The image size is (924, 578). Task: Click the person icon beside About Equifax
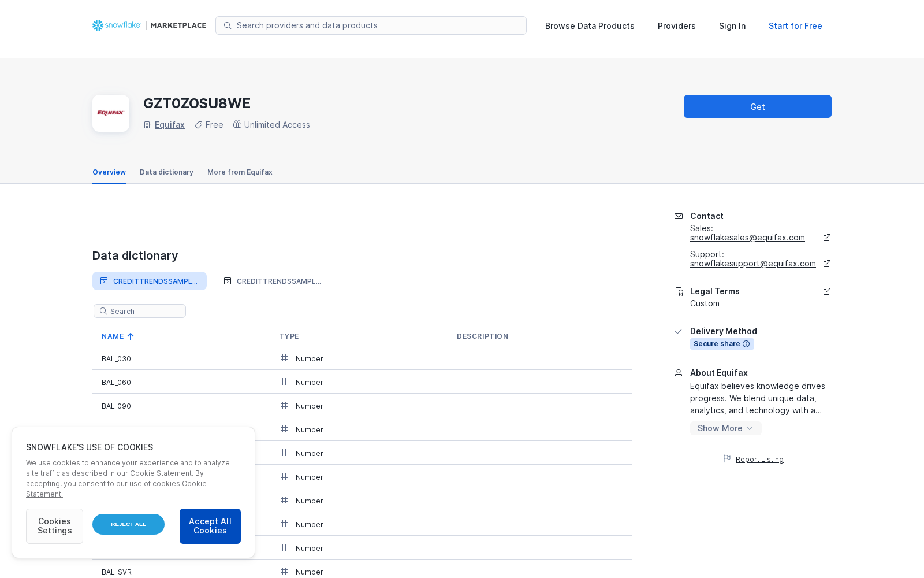tap(679, 373)
